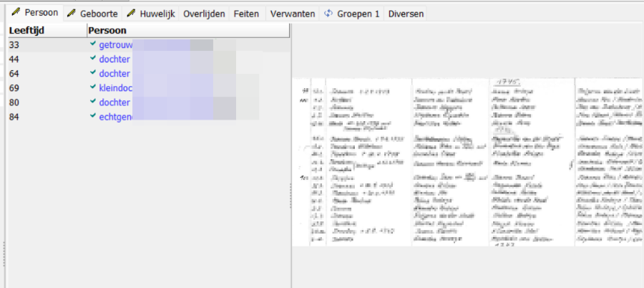Screen dimensions: 644x288
Task: Click the refresh arrows icon beside Groepen 1
Action: pos(328,14)
